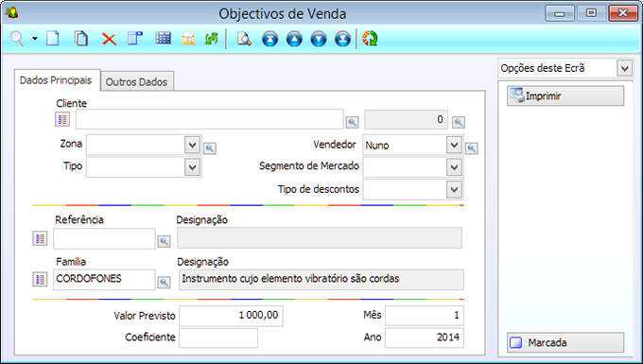Image resolution: width=643 pixels, height=364 pixels.
Task: Click the Coeficiente input field
Action: click(x=218, y=338)
